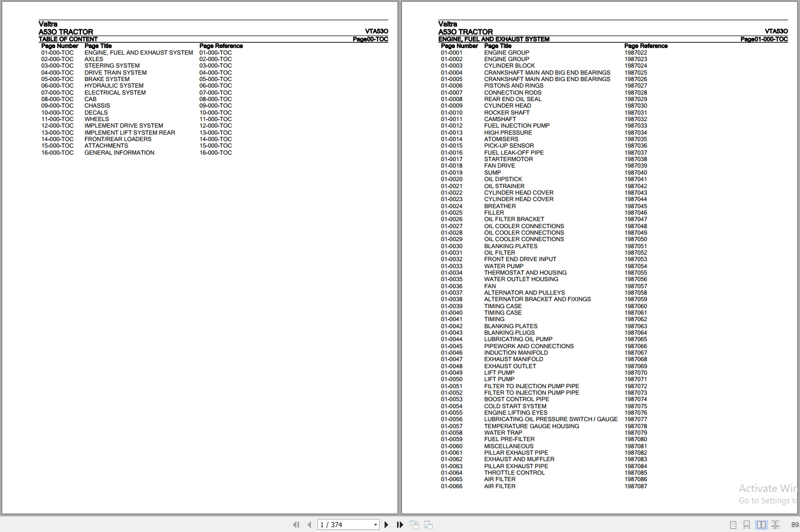This screenshot has height=532, width=800.
Task: Click LUBRICATING OIL PUMP title
Action: tap(518, 339)
